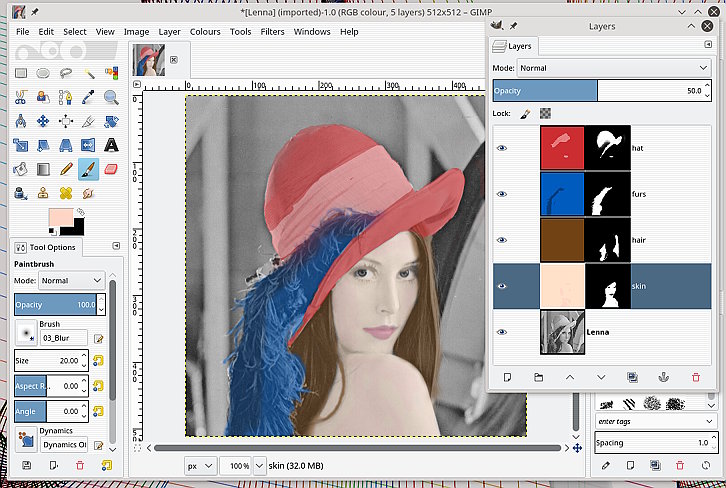Screen dimensions: 726x488
Task: Open the Colours menu
Action: [205, 31]
